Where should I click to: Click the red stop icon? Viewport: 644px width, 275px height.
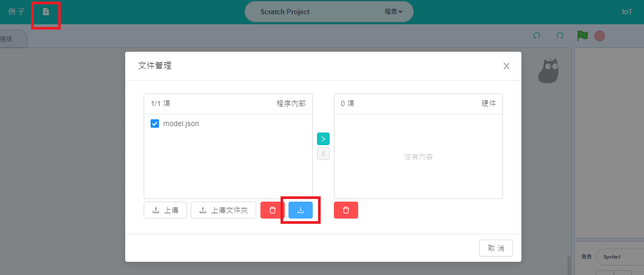[x=600, y=36]
